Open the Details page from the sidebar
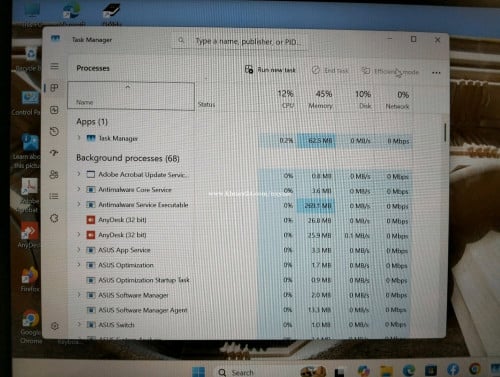The image size is (500, 377). click(54, 196)
